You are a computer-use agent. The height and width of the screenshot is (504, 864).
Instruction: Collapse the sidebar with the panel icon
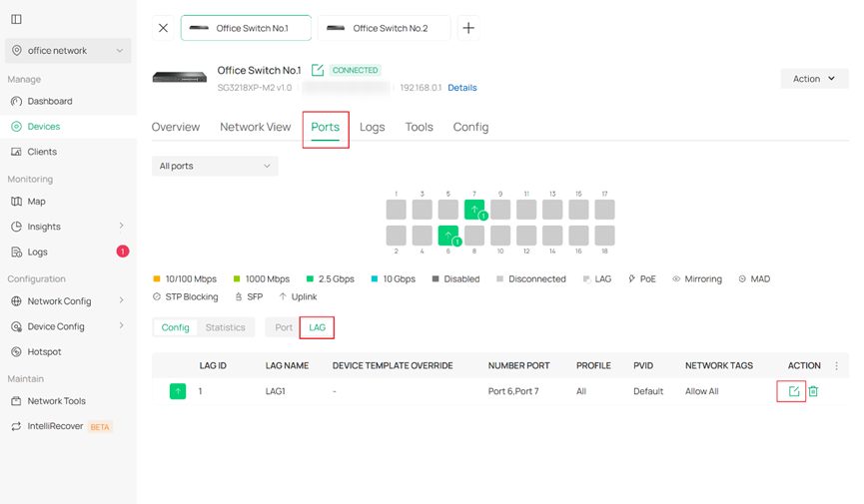click(x=16, y=19)
